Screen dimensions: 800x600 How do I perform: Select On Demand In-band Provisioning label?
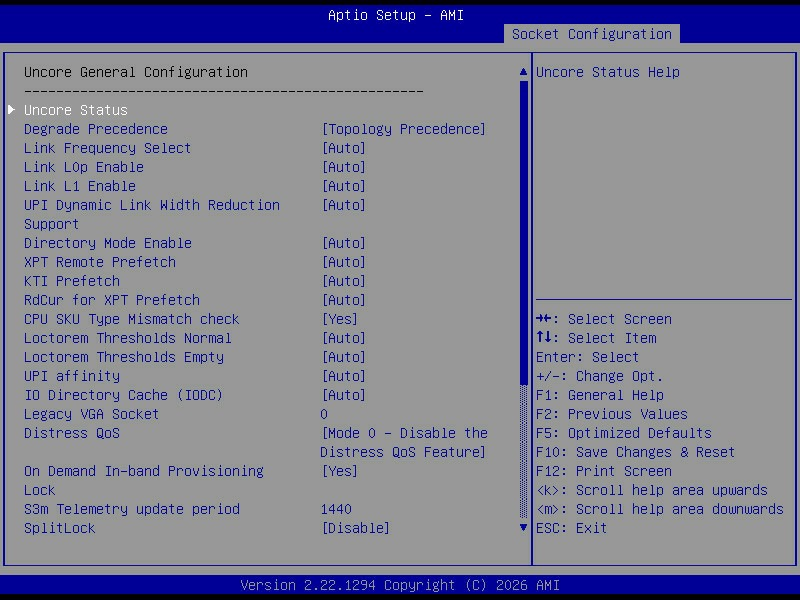click(x=144, y=480)
